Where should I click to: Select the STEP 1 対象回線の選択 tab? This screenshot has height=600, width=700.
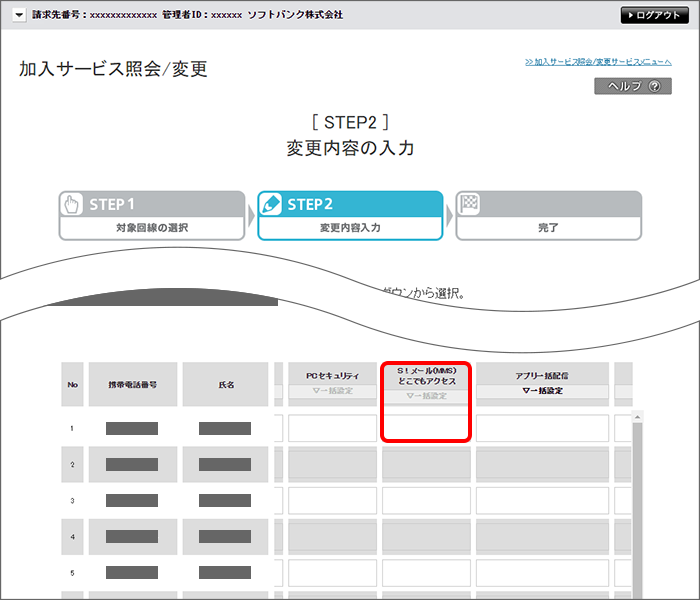(x=152, y=216)
